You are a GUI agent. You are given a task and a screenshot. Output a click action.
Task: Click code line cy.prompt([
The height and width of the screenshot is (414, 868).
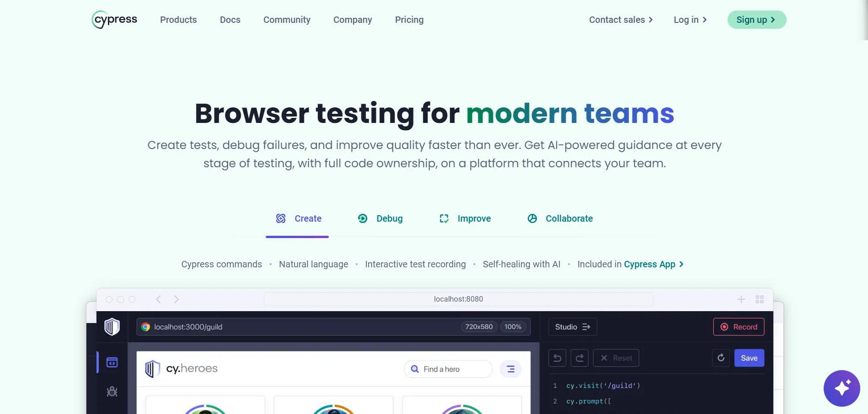click(x=589, y=401)
